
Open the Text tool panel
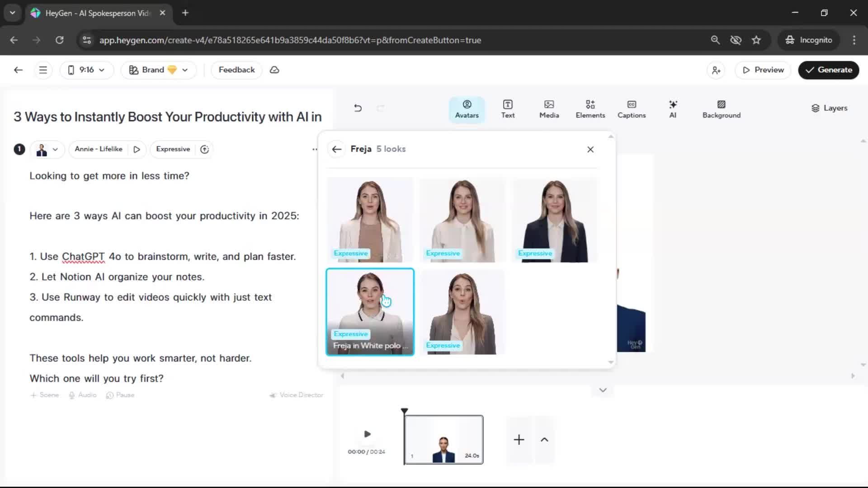[508, 109]
